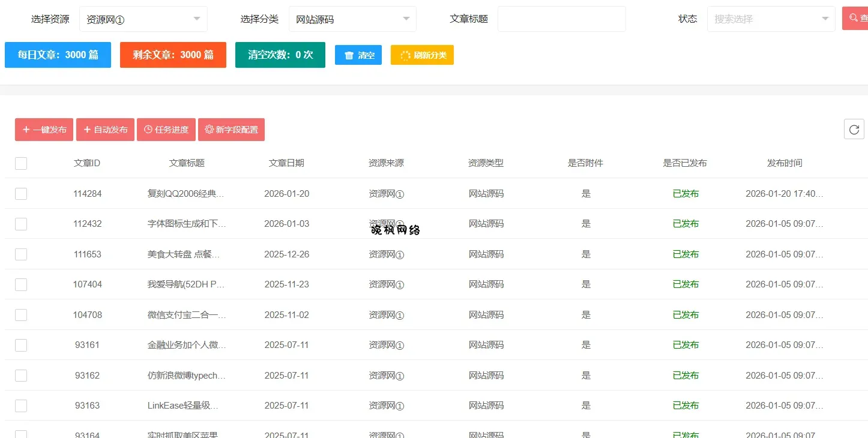Click the spinner icon on 刷新分类
The width and height of the screenshot is (868, 438).
[x=405, y=55]
